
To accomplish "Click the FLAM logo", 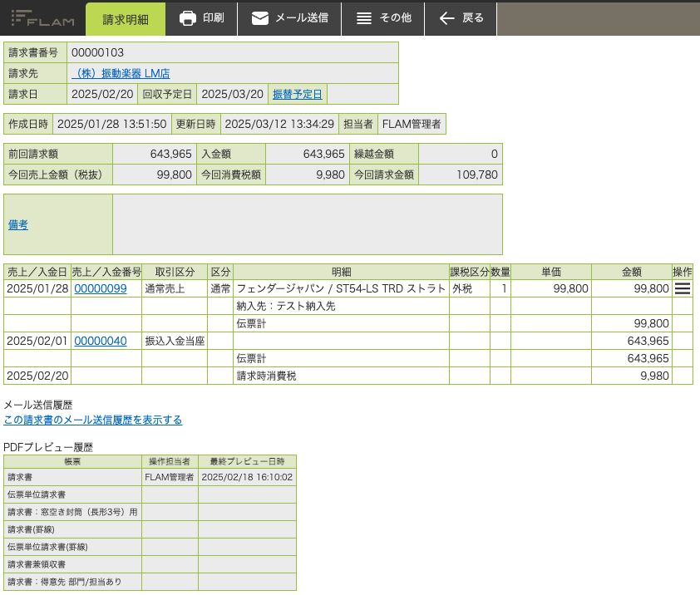I will tap(42, 18).
